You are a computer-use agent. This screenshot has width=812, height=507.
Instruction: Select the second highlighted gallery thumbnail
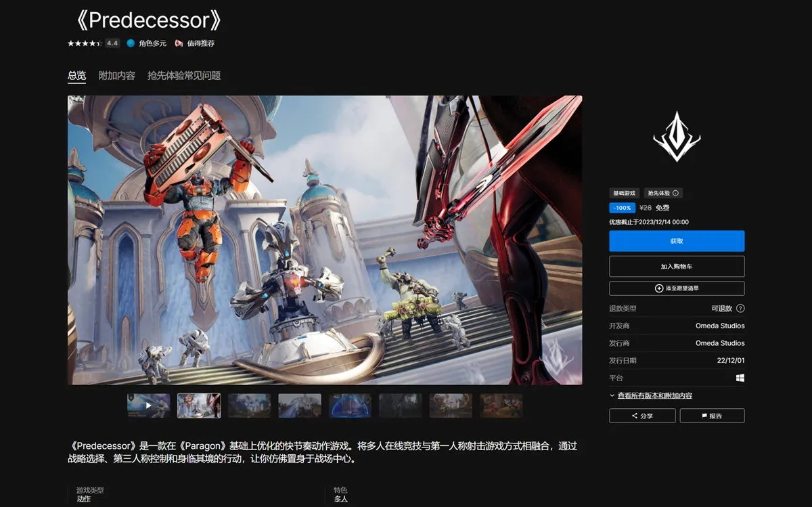pyautogui.click(x=199, y=405)
